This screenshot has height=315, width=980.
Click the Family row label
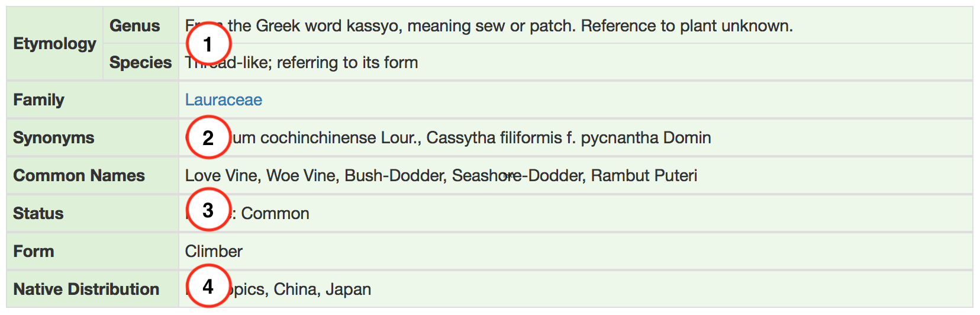pyautogui.click(x=38, y=99)
